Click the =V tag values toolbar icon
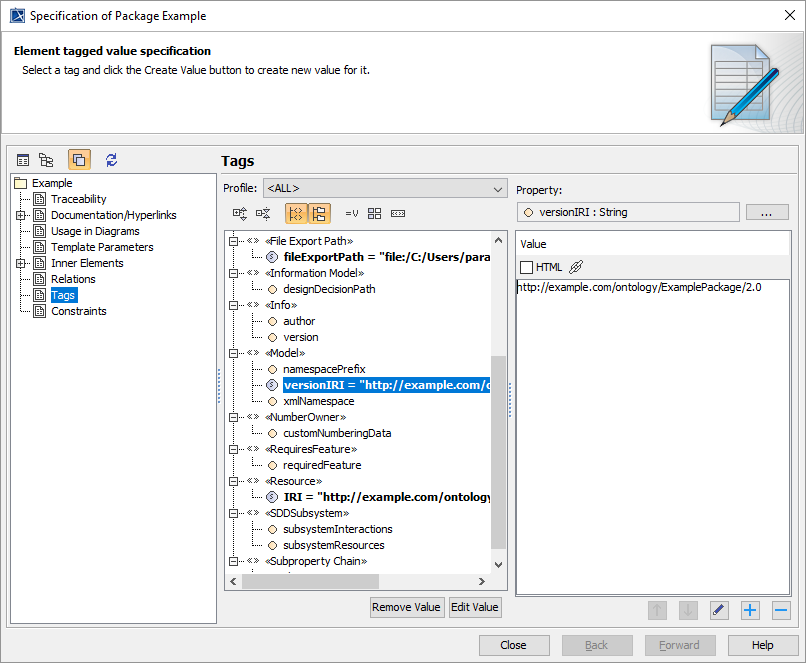The image size is (806, 663). point(351,213)
